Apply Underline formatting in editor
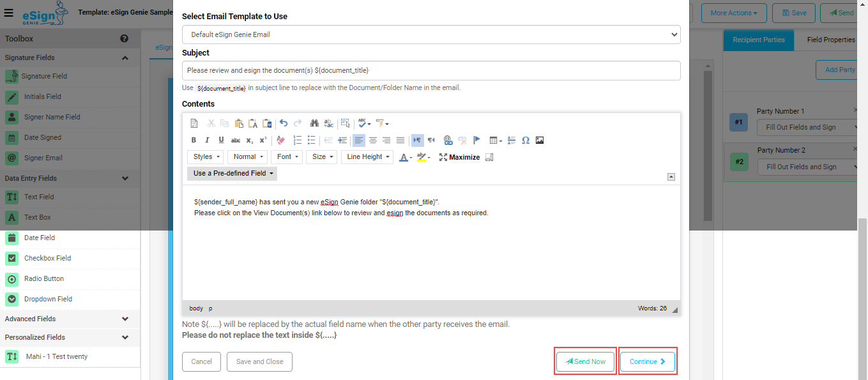868x380 pixels. click(221, 141)
